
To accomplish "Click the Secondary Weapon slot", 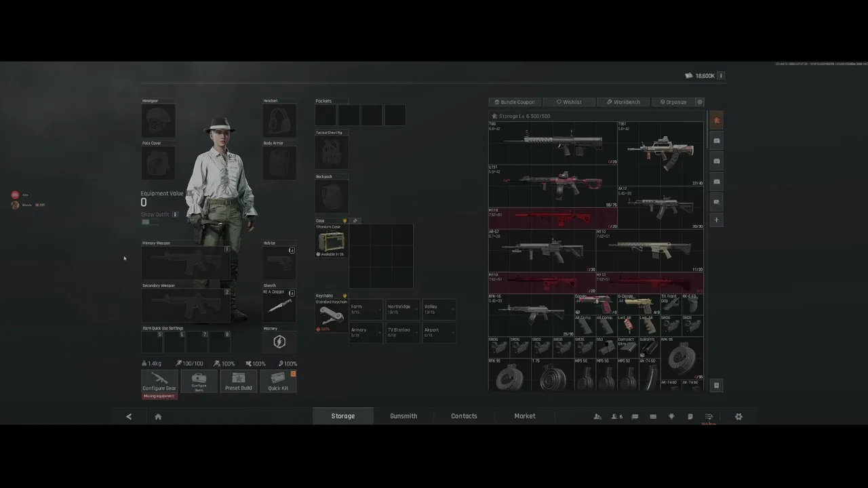I will (186, 306).
